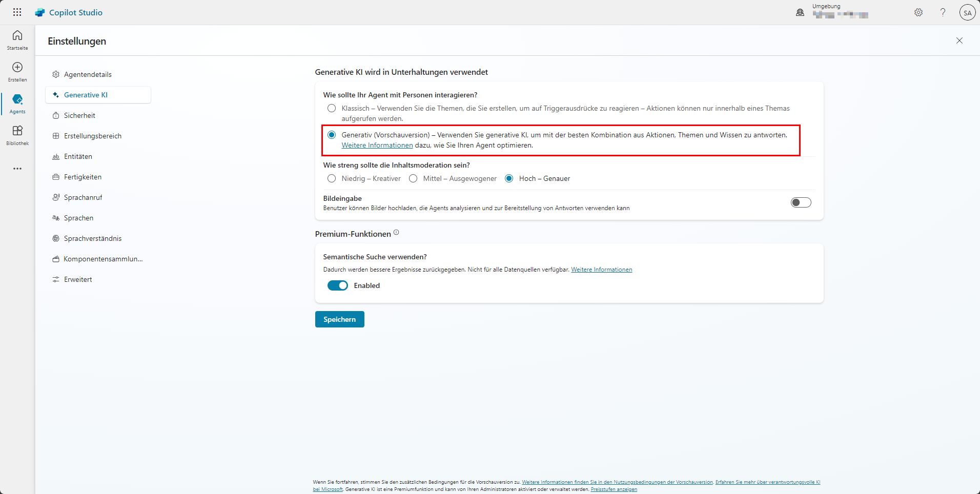The width and height of the screenshot is (980, 494).
Task: Click the Speichern button
Action: pos(340,319)
